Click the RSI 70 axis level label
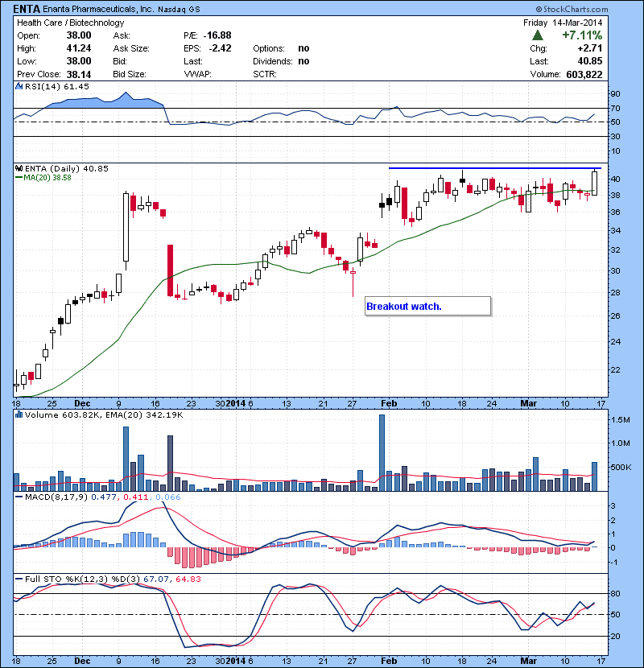Viewport: 644px width, 668px height. 616,108
